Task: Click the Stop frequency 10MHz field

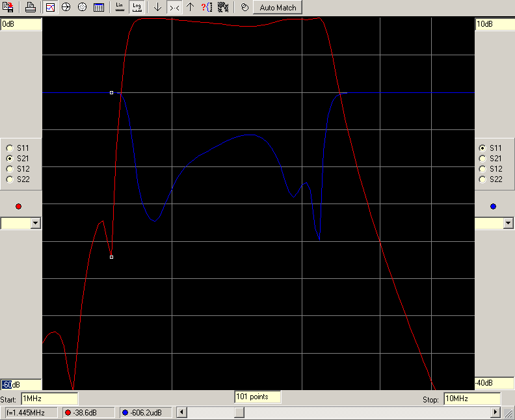Action: [x=472, y=399]
